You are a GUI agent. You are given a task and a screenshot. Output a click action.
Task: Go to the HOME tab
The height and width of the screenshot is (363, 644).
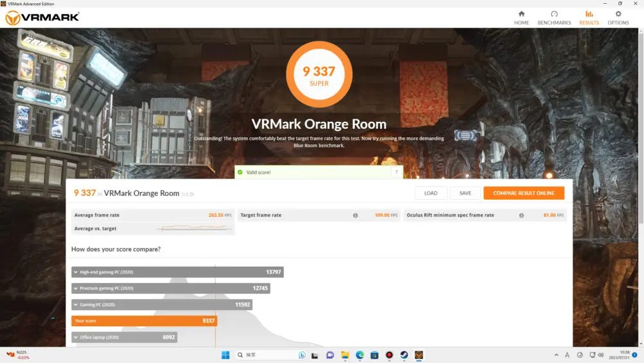[521, 17]
